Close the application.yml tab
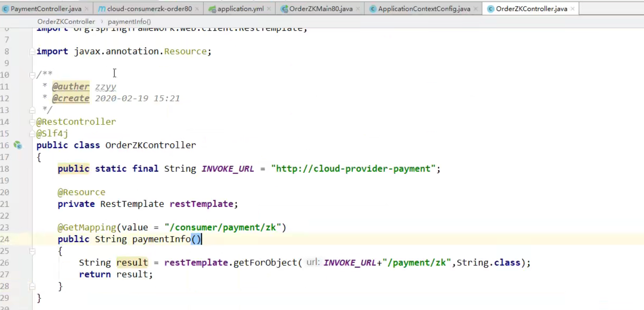644x310 pixels. tap(269, 9)
